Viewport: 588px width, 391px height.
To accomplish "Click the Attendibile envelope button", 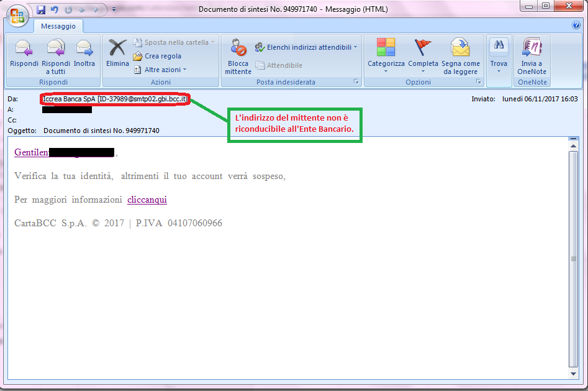I will point(279,65).
